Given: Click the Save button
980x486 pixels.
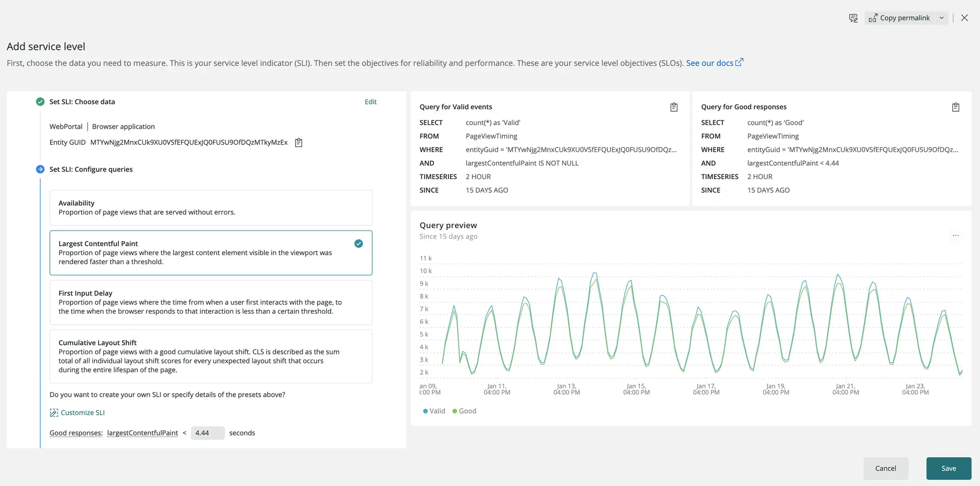Looking at the screenshot, I should click(948, 468).
